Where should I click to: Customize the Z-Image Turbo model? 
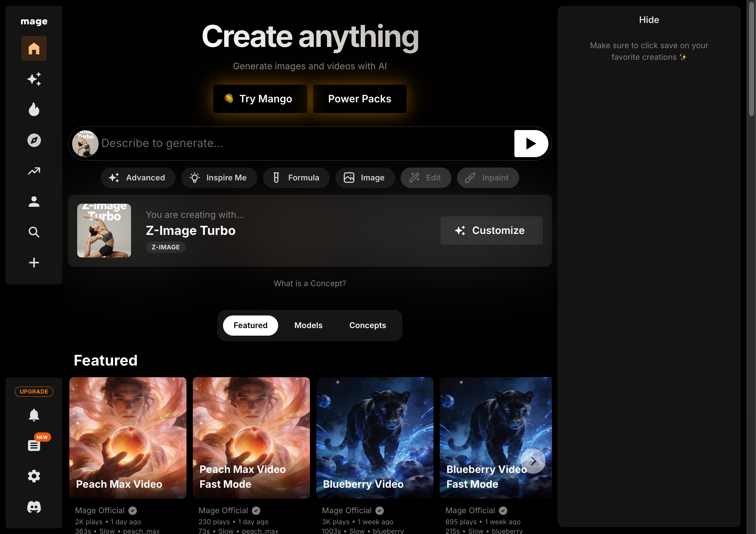pyautogui.click(x=491, y=230)
